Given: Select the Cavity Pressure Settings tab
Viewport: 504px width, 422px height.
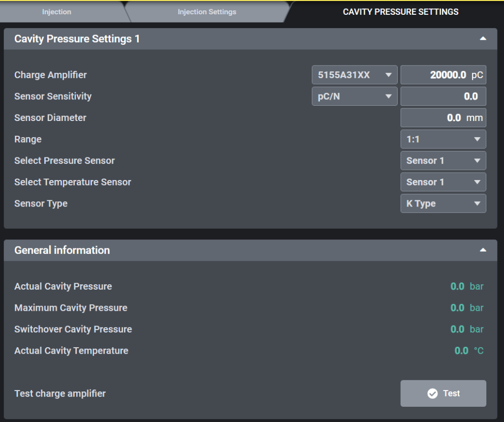Looking at the screenshot, I should click(400, 12).
